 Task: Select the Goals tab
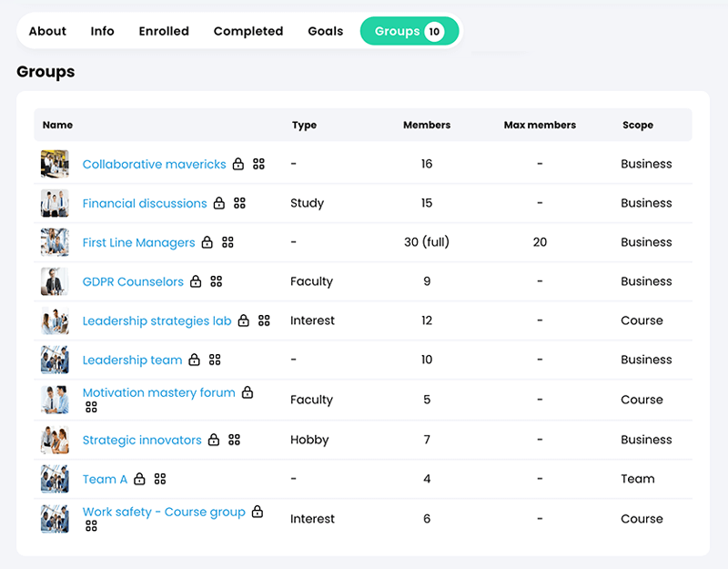pyautogui.click(x=325, y=31)
